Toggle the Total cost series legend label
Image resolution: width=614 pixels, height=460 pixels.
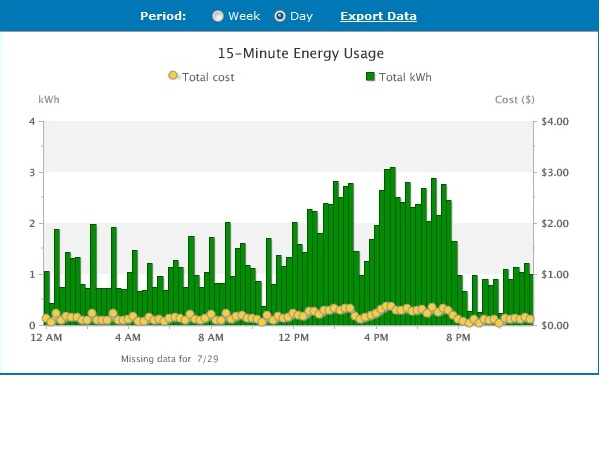[x=208, y=77]
